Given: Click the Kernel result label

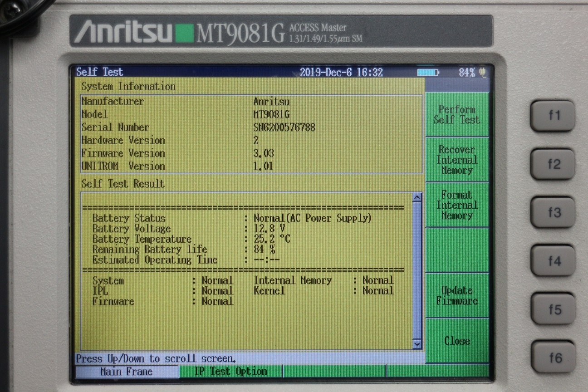Looking at the screenshot, I should pos(269,291).
